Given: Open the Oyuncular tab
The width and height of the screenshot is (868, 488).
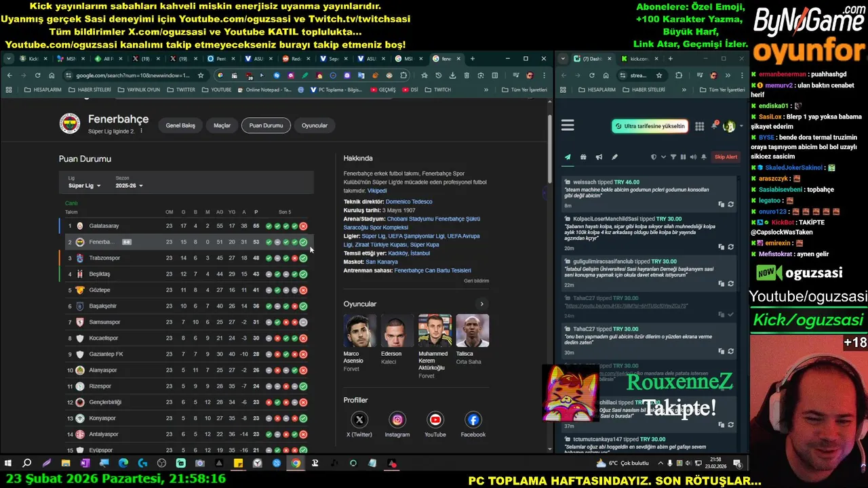Looking at the screenshot, I should pyautogui.click(x=315, y=125).
